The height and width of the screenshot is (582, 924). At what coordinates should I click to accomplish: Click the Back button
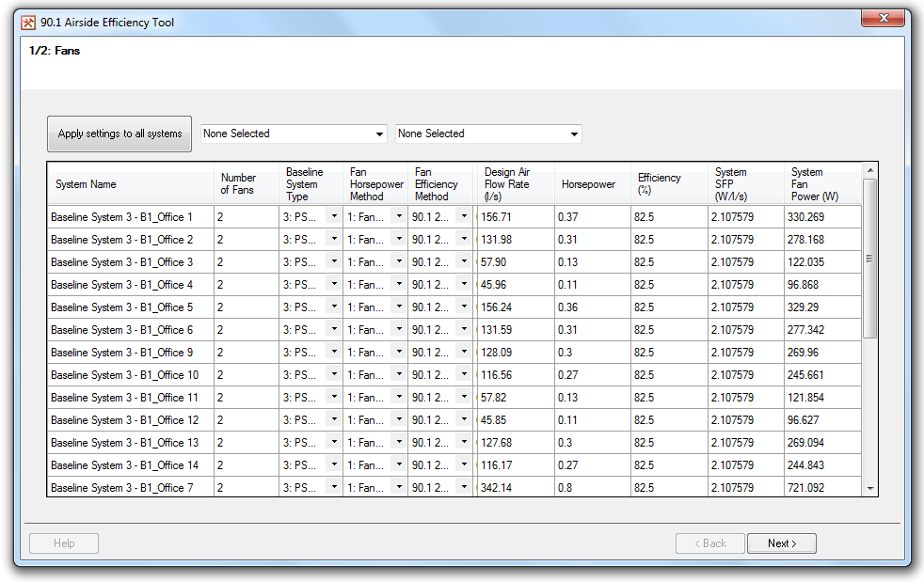(710, 543)
